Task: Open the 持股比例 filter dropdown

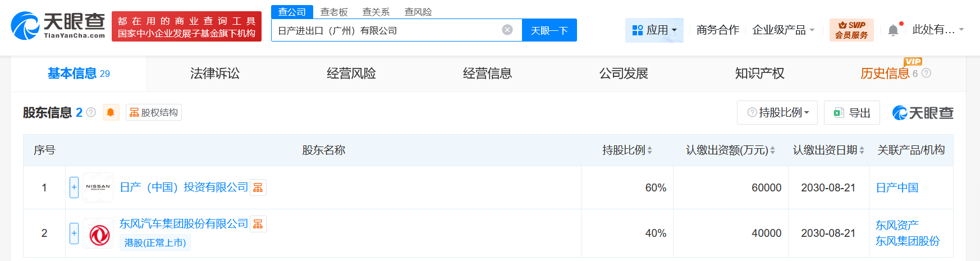Action: click(x=777, y=113)
